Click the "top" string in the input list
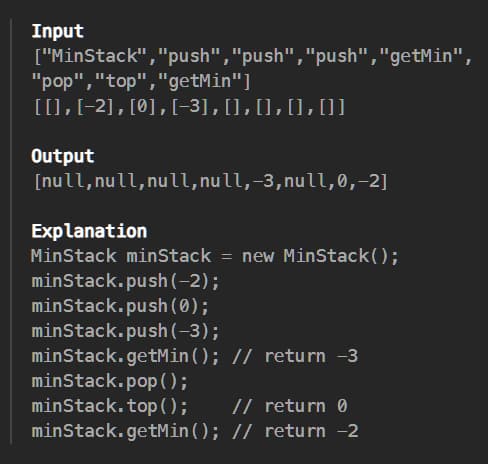 tap(121, 82)
